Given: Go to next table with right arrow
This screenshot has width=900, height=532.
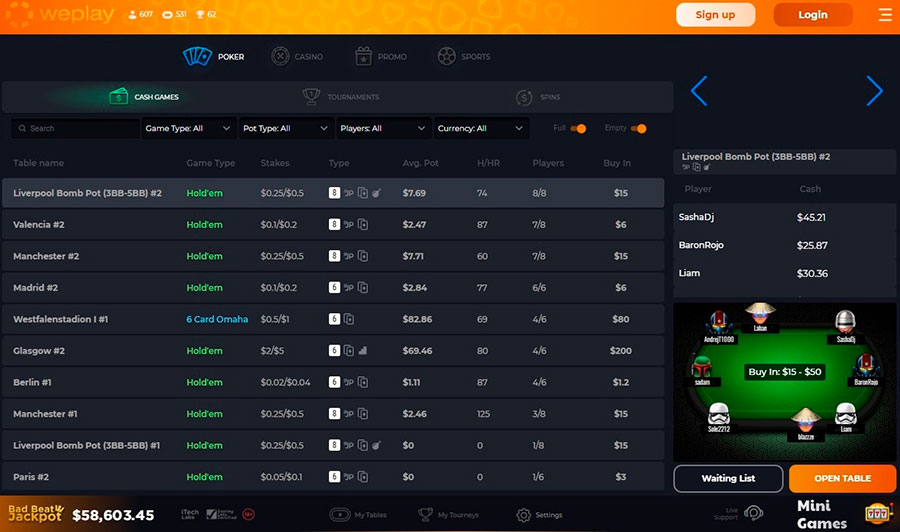Looking at the screenshot, I should click(874, 91).
